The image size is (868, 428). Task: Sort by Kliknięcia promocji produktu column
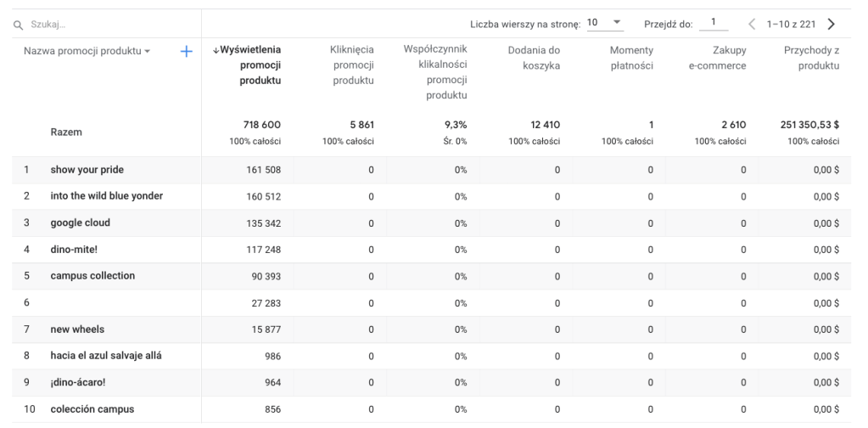pos(351,65)
